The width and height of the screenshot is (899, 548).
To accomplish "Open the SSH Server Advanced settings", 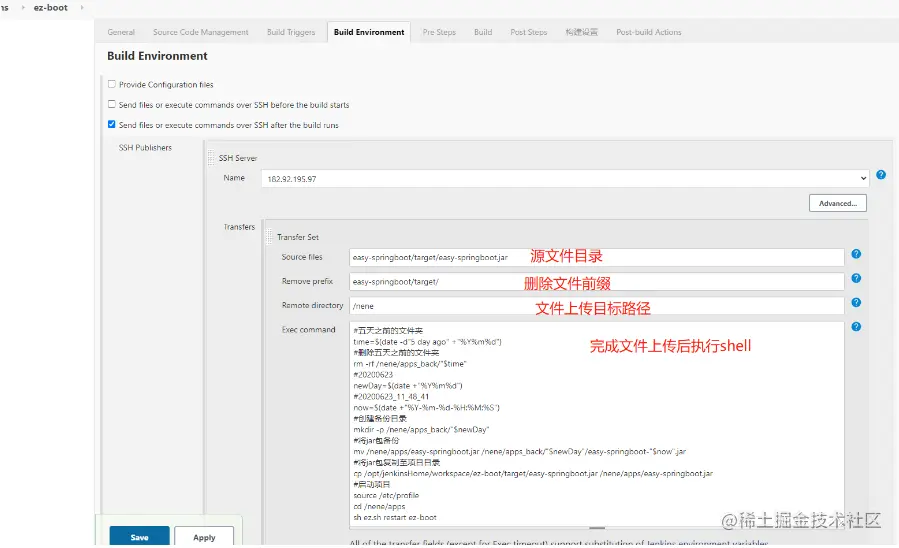I will pos(838,203).
